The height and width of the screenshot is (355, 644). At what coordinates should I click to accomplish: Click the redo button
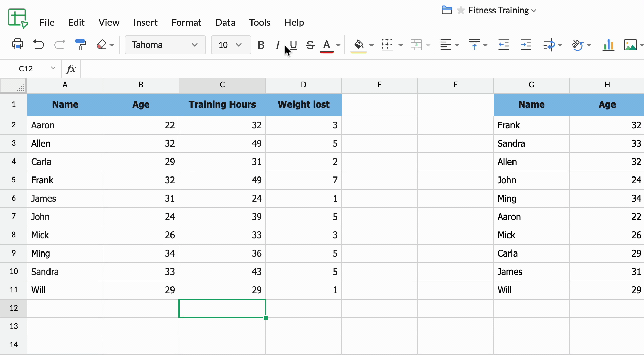pyautogui.click(x=59, y=44)
